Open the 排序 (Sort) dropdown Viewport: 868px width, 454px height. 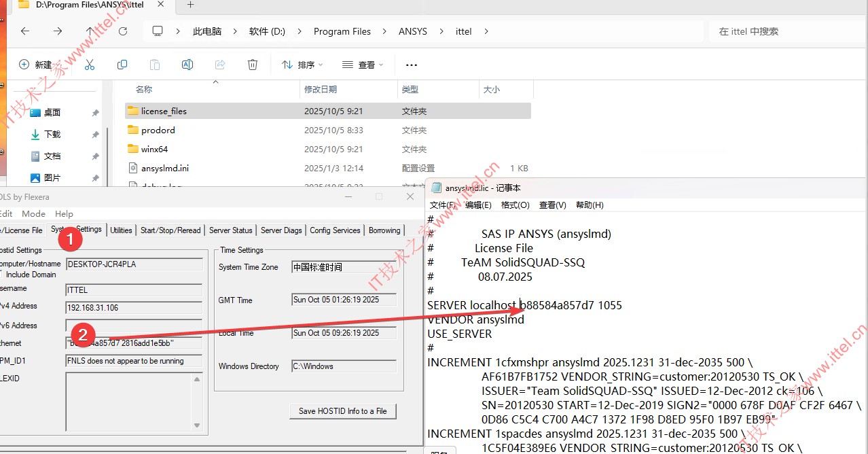pos(302,65)
